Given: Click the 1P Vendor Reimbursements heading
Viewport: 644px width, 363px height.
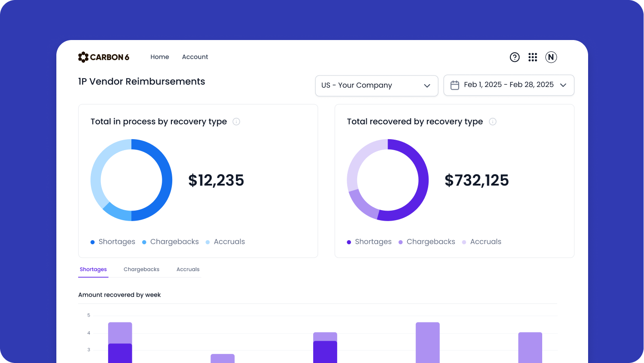Looking at the screenshot, I should pos(142,81).
